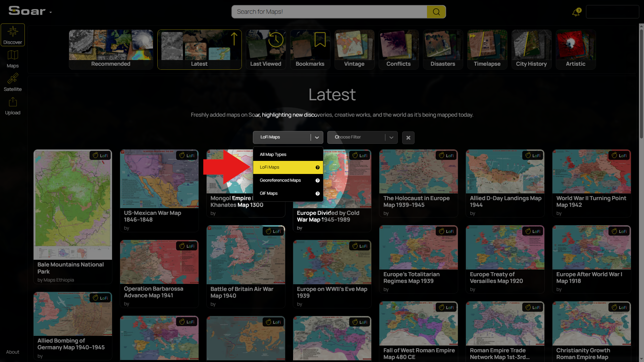644x362 pixels.
Task: Open the About link
Action: 13,352
